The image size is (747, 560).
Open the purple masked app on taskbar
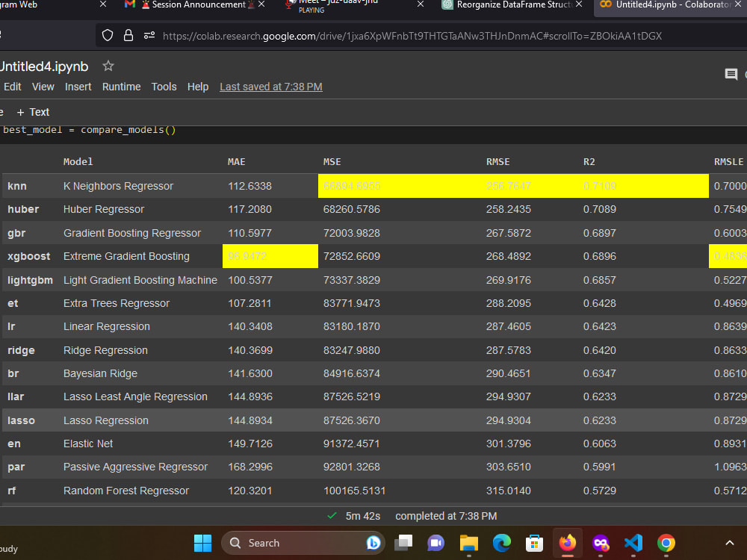pos(601,543)
